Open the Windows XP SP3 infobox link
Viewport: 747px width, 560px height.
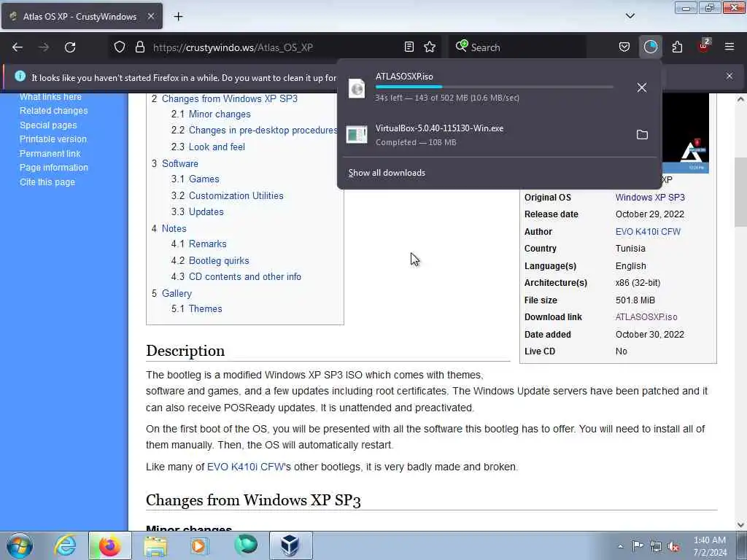pyautogui.click(x=650, y=197)
